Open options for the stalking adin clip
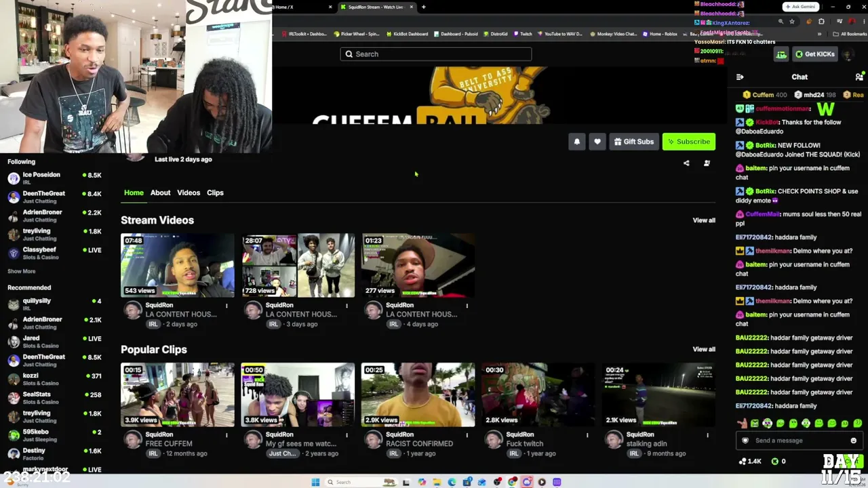868x488 pixels. (707, 435)
